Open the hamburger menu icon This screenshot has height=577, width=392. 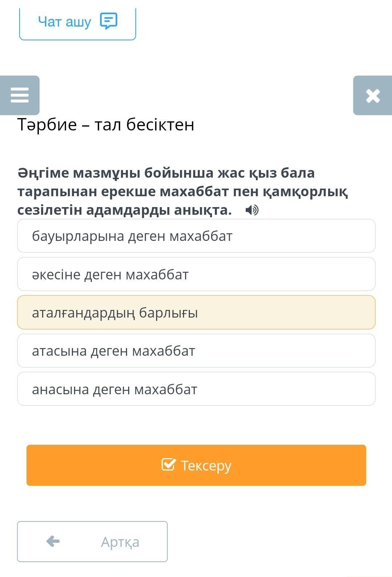[x=20, y=95]
